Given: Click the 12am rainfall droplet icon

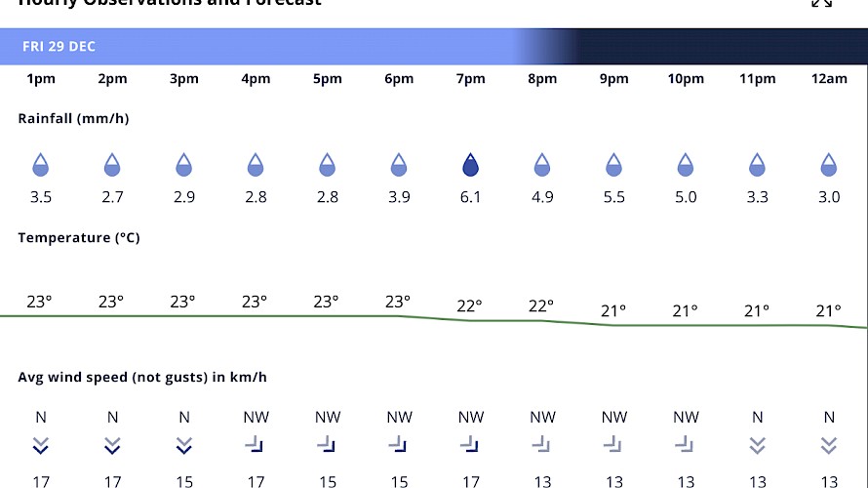Looking at the screenshot, I should (829, 165).
